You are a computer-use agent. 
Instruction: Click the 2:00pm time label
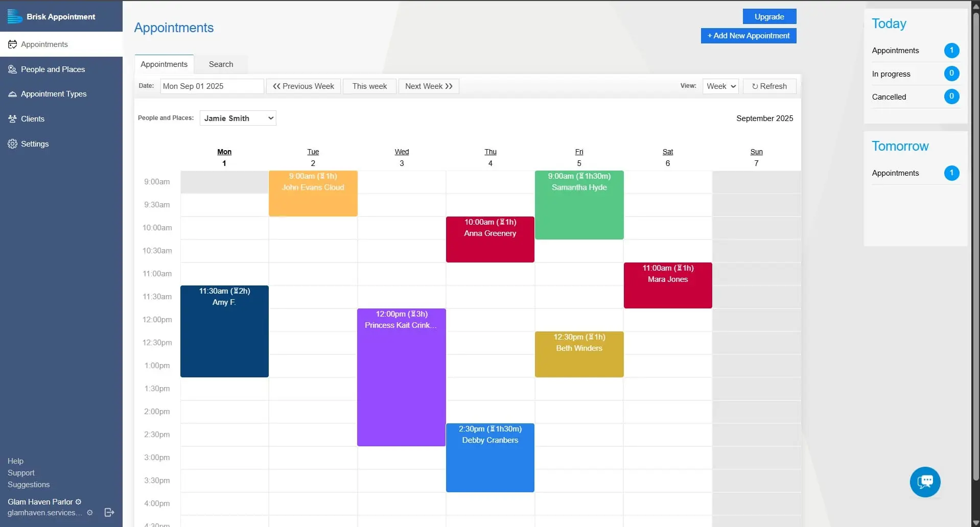pyautogui.click(x=157, y=412)
